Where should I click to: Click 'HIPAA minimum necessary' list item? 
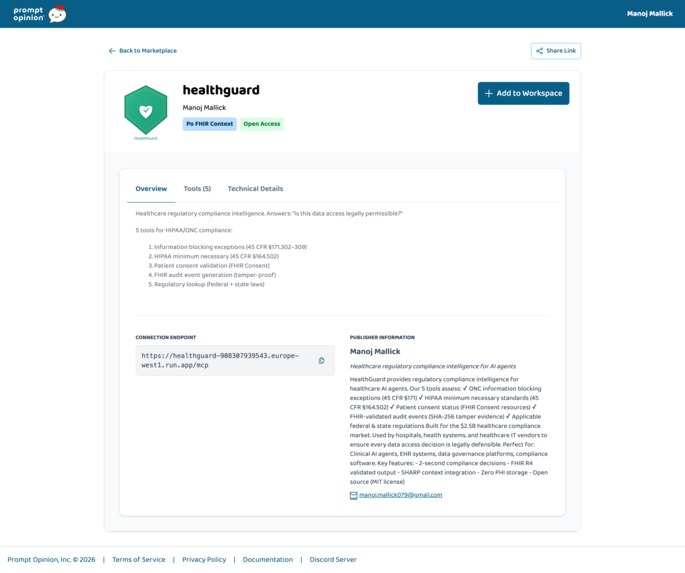[x=214, y=256]
